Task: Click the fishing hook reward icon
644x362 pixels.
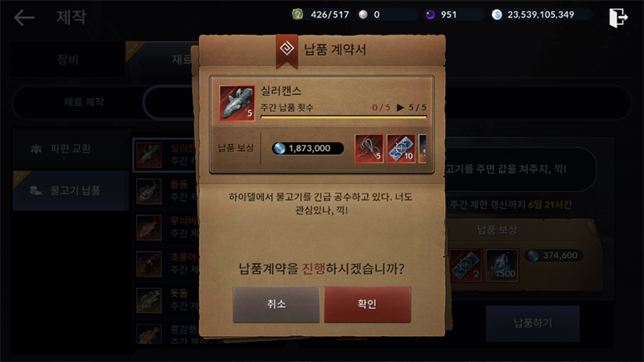Action: coord(369,148)
